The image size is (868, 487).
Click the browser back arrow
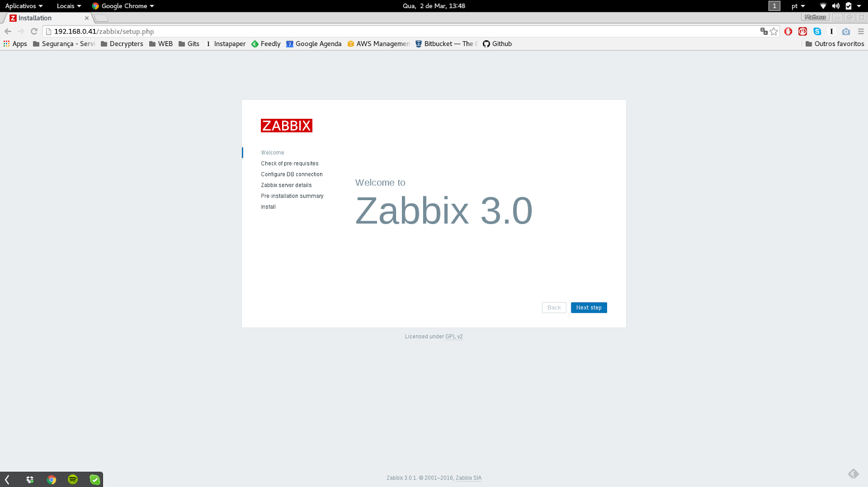tap(8, 31)
